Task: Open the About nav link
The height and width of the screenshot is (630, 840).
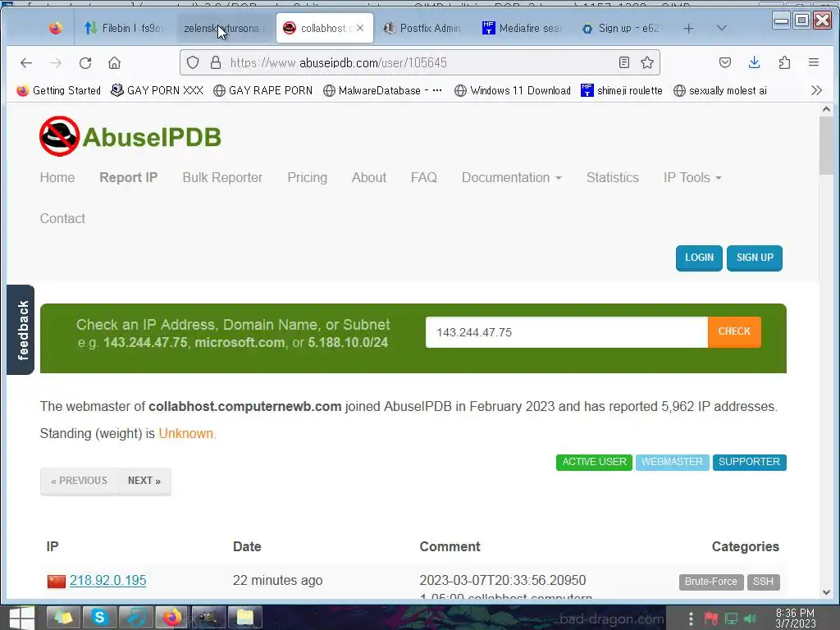Action: (x=368, y=177)
